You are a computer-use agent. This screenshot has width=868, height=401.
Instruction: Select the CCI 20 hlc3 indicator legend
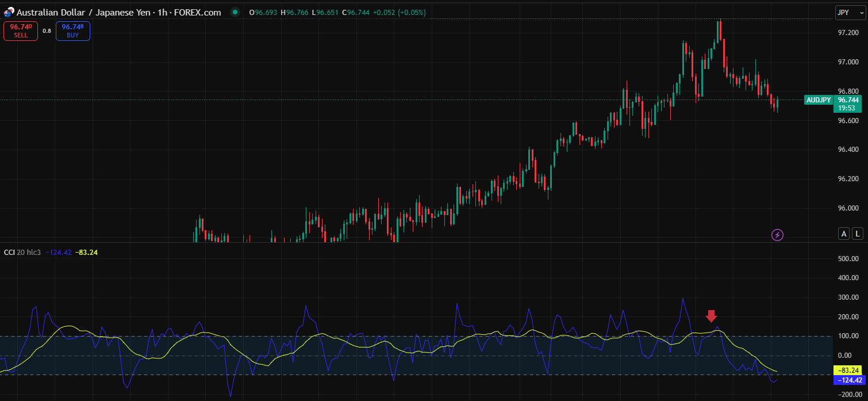tap(23, 253)
